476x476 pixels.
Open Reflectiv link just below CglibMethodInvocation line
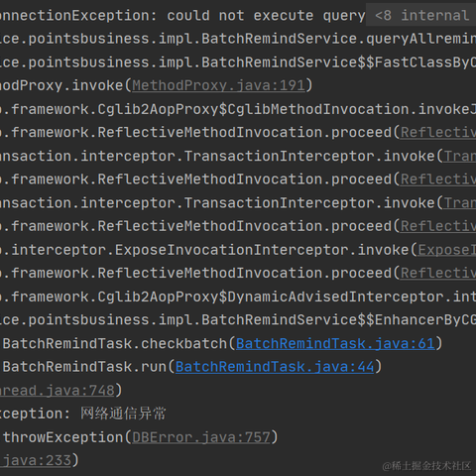[x=438, y=133]
